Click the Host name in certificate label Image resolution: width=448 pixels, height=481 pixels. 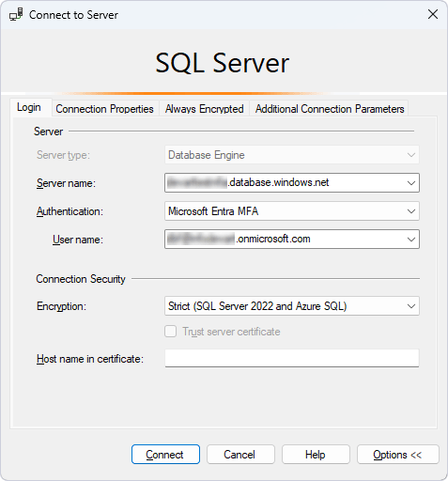click(90, 359)
